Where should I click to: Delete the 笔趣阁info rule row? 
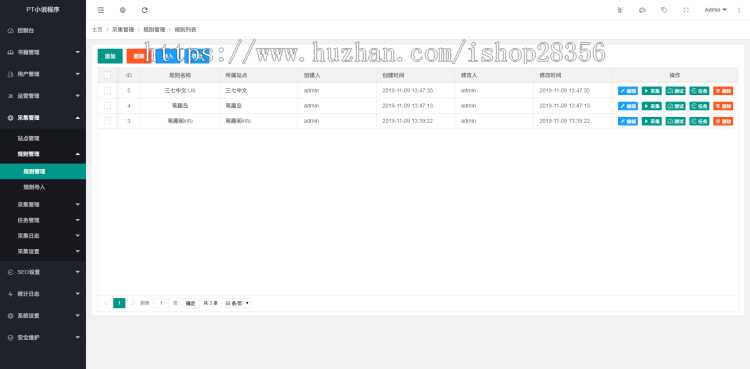point(723,121)
